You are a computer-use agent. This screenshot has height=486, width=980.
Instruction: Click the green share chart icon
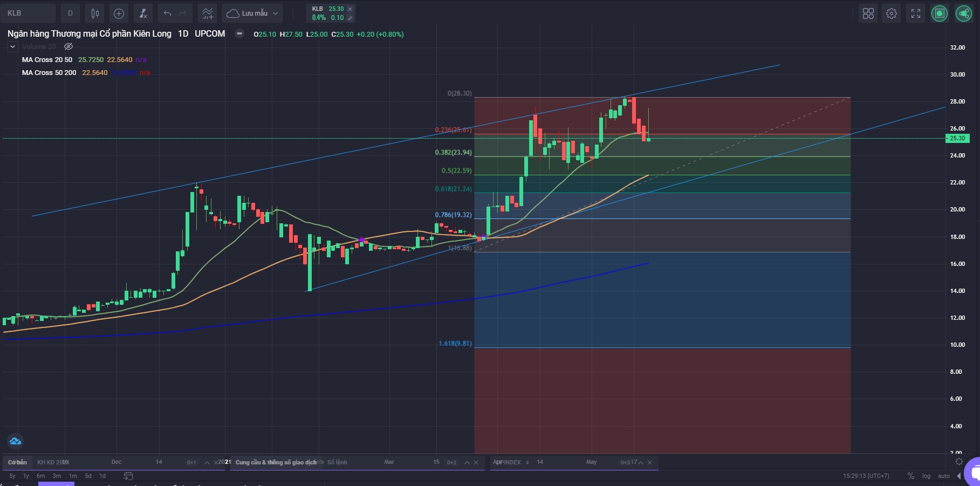pyautogui.click(x=963, y=13)
